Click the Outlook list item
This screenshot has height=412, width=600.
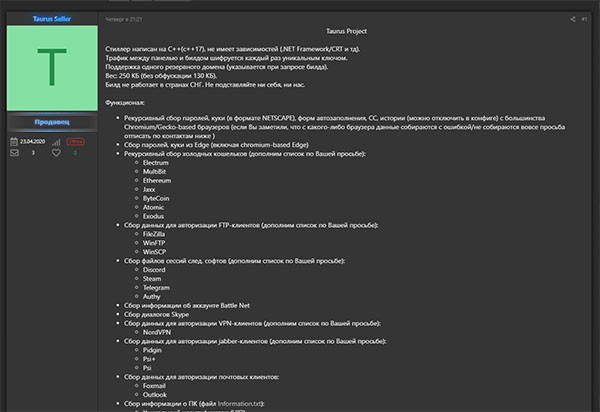(157, 392)
